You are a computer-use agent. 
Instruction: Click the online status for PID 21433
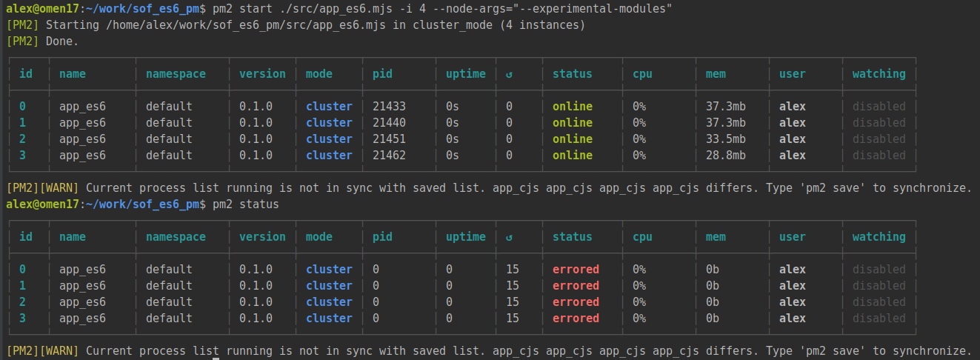pyautogui.click(x=573, y=107)
